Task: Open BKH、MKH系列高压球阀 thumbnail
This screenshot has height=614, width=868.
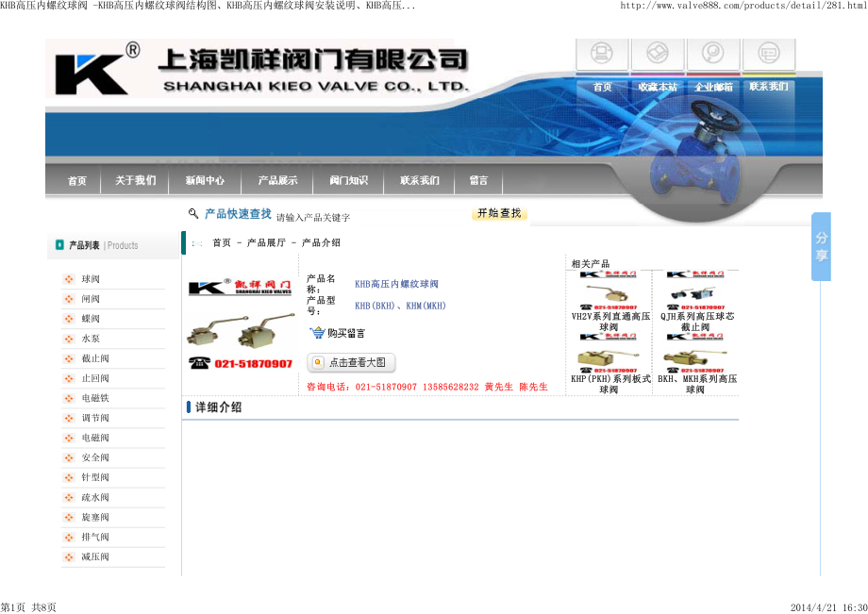Action: 695,353
